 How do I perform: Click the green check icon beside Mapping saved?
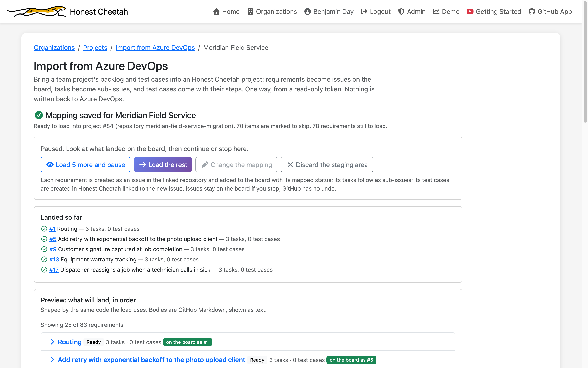coord(39,115)
